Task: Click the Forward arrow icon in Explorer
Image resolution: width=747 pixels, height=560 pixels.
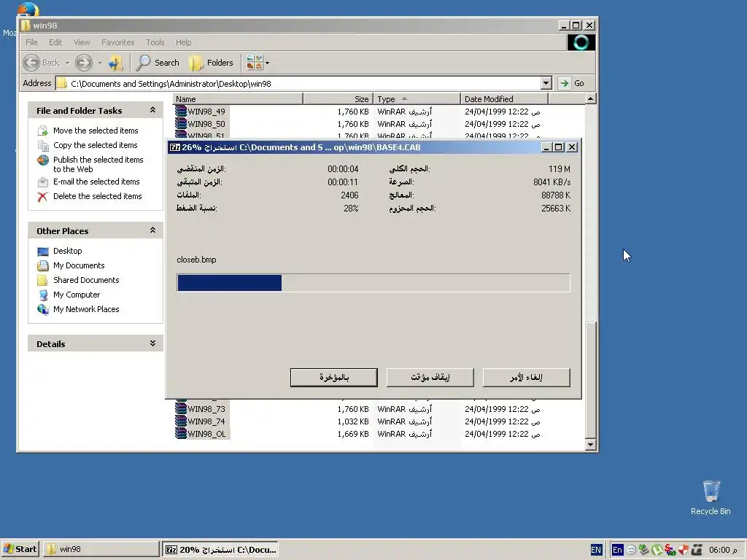Action: coord(84,63)
